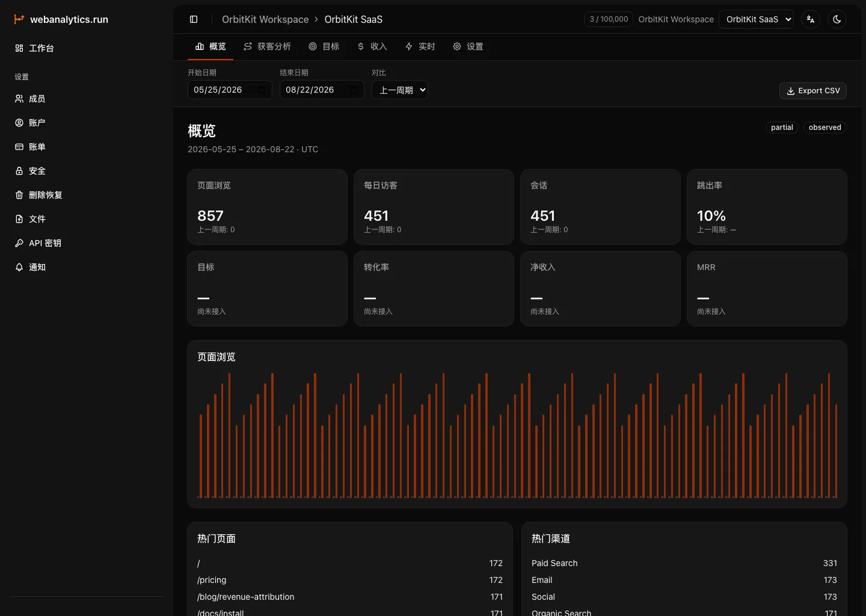
Task: Click the 净收入 not-connected card
Action: pyautogui.click(x=601, y=289)
